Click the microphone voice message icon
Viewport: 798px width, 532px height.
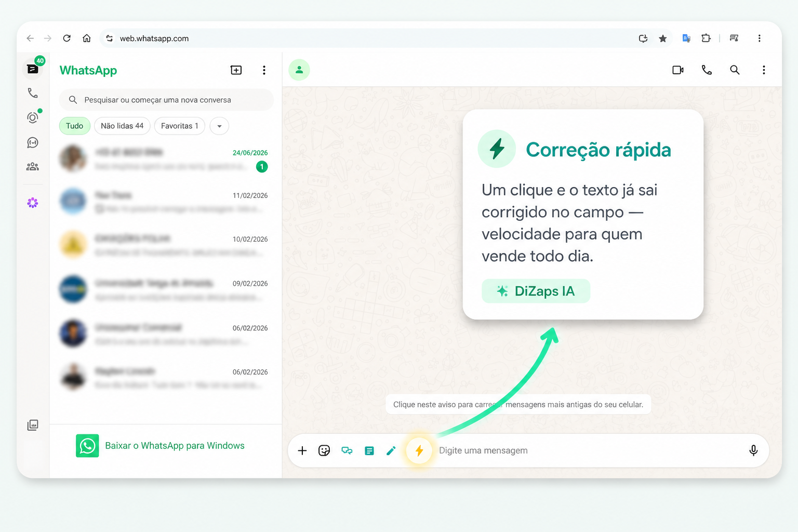(x=753, y=450)
